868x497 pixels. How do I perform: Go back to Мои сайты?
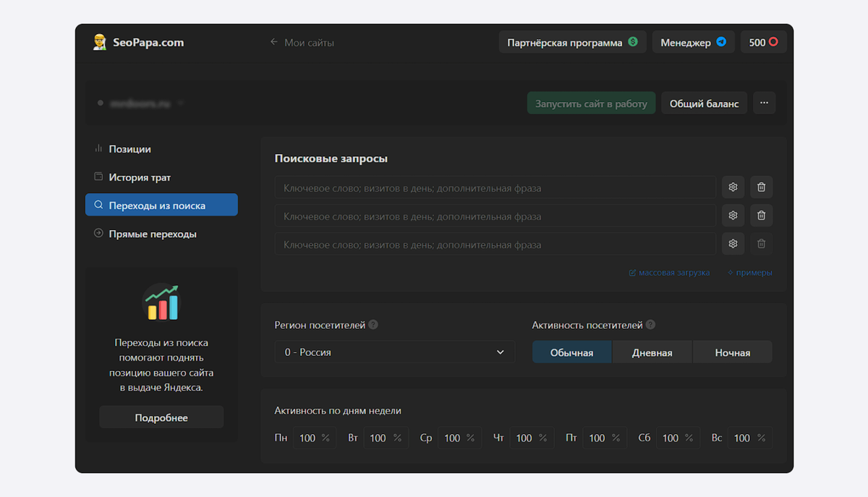point(302,43)
